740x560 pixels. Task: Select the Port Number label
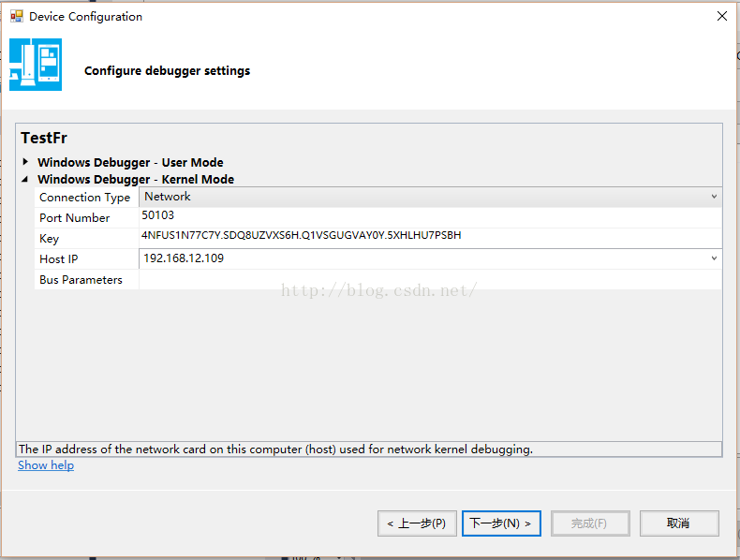(75, 218)
